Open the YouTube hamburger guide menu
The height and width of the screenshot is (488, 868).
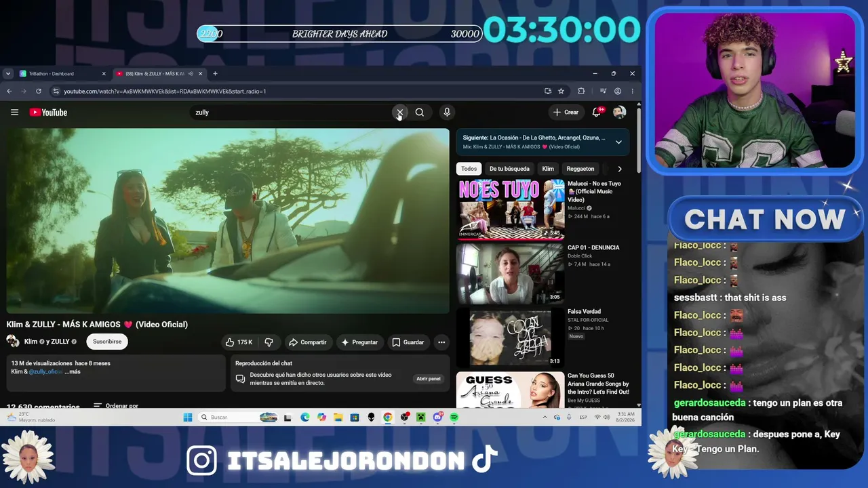point(14,113)
